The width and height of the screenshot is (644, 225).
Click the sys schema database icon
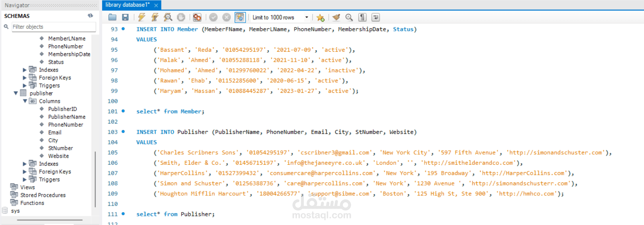pyautogui.click(x=5, y=211)
